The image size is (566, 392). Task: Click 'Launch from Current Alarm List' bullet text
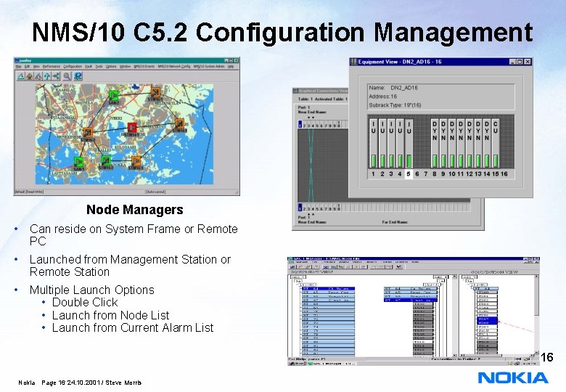[x=133, y=327]
